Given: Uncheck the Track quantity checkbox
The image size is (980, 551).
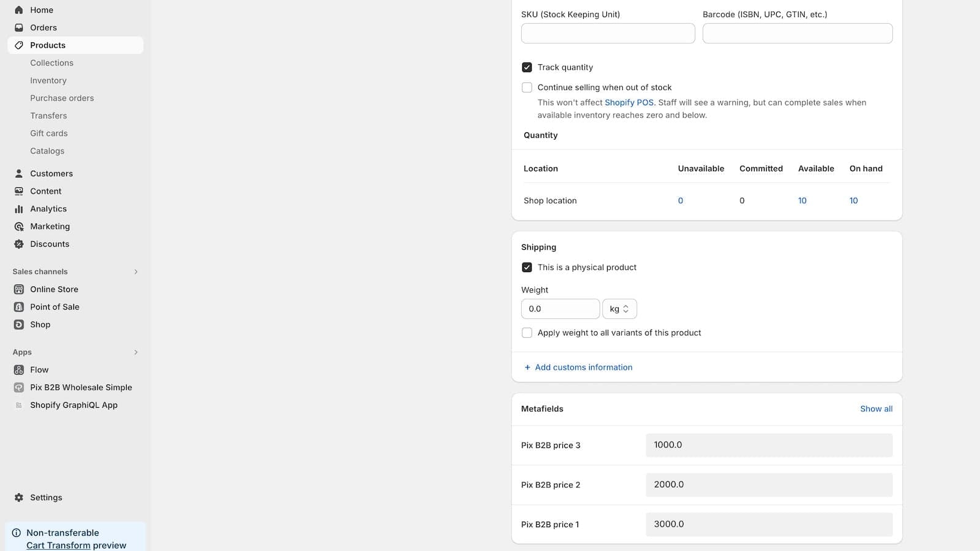Looking at the screenshot, I should pyautogui.click(x=527, y=67).
